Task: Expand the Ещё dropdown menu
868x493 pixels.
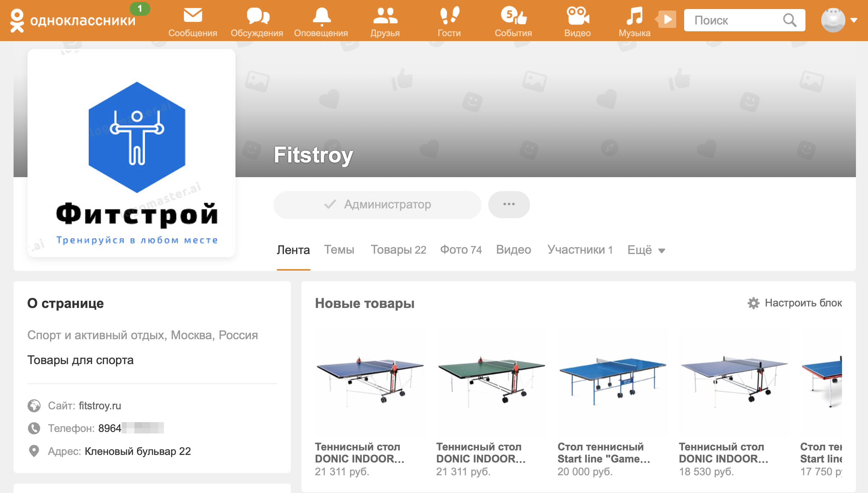Action: 646,250
